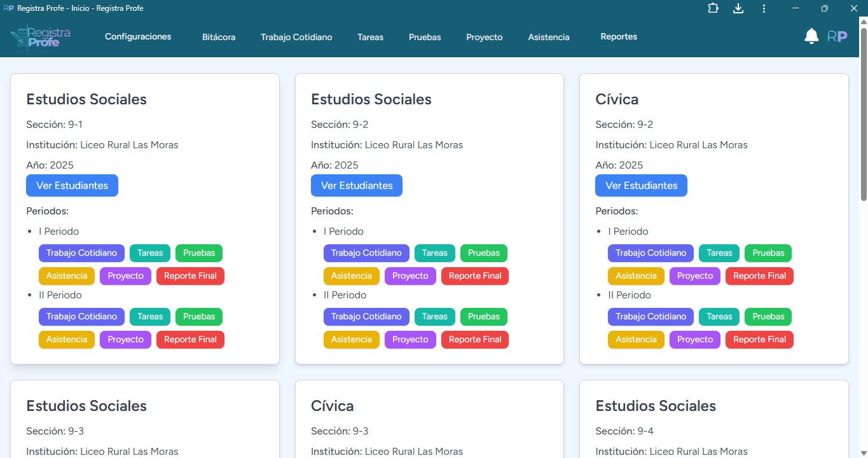This screenshot has width=868, height=458.
Task: Show students for the Cívica 9-2 card
Action: (641, 186)
